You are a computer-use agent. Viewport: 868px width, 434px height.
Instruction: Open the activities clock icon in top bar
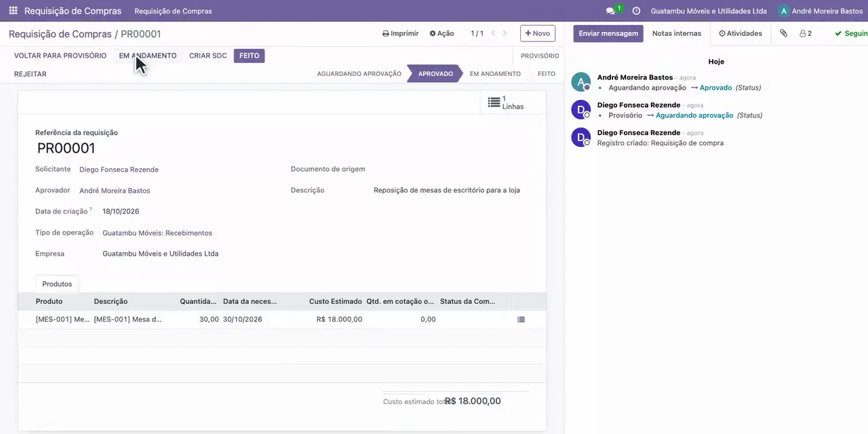point(636,11)
